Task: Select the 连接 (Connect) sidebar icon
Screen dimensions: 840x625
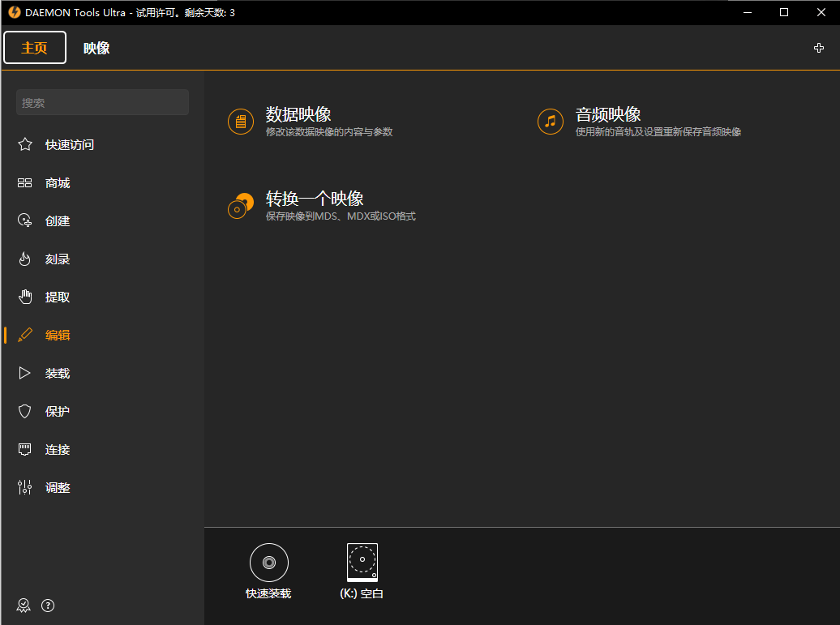Action: pos(57,448)
